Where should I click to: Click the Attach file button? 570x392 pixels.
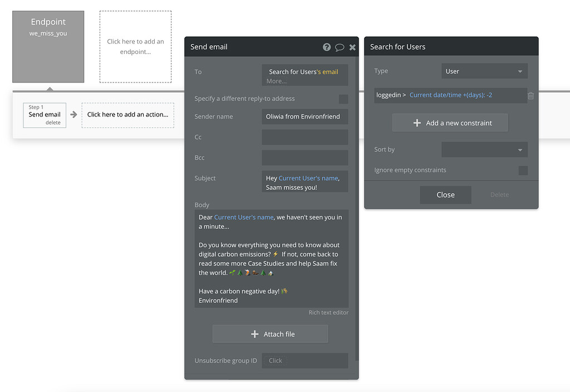pos(270,334)
